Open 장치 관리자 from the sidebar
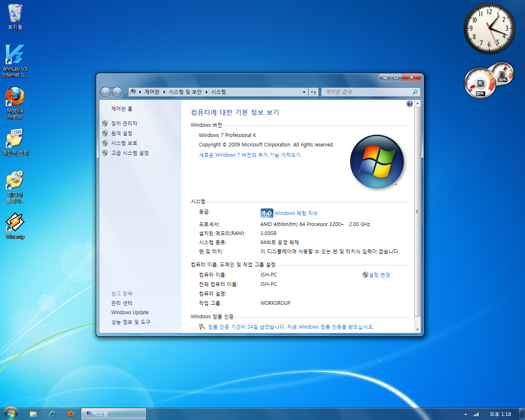Screen dimensions: 525x420 (x=124, y=123)
